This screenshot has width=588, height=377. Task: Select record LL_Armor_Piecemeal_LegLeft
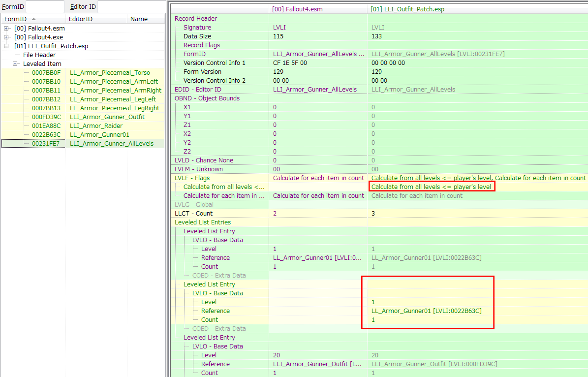[x=113, y=99]
